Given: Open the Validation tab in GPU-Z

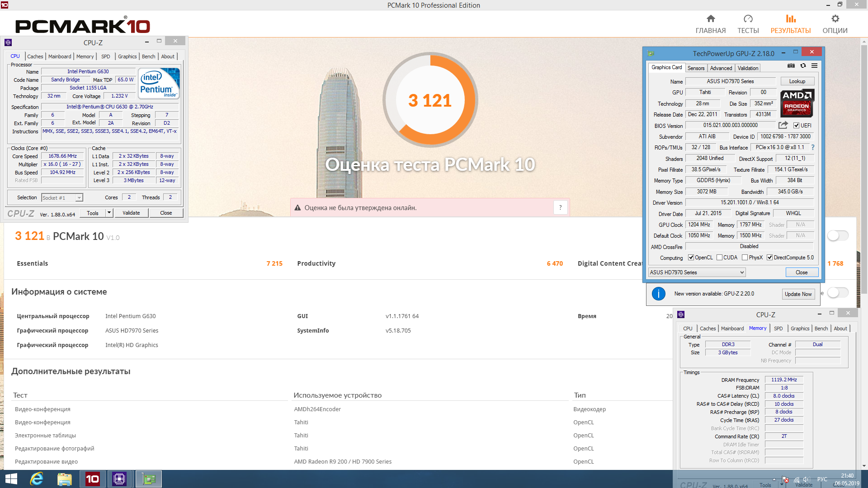Looking at the screenshot, I should pyautogui.click(x=748, y=68).
